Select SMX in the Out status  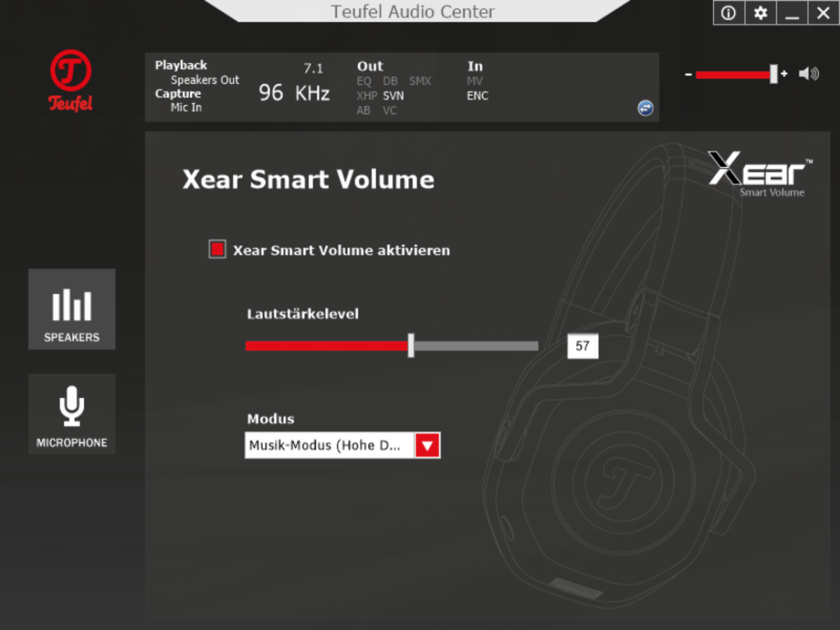pyautogui.click(x=420, y=81)
